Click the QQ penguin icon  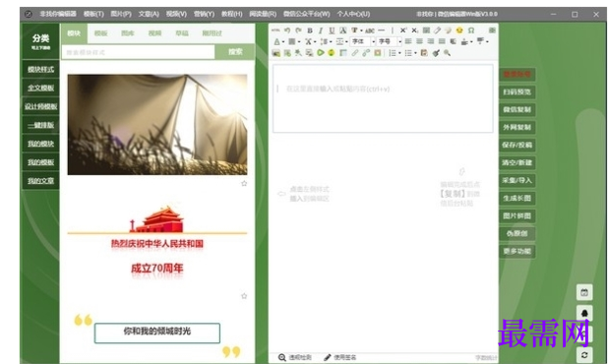(584, 313)
